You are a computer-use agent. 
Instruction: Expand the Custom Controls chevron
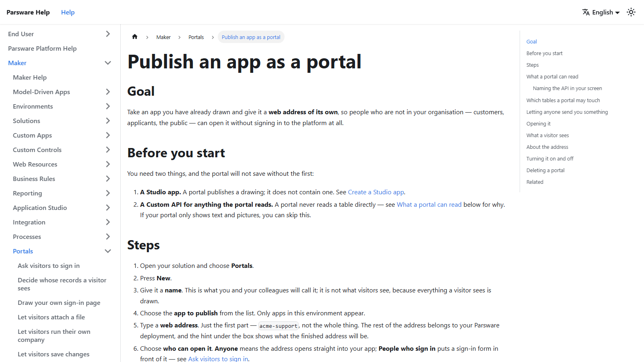(x=108, y=150)
